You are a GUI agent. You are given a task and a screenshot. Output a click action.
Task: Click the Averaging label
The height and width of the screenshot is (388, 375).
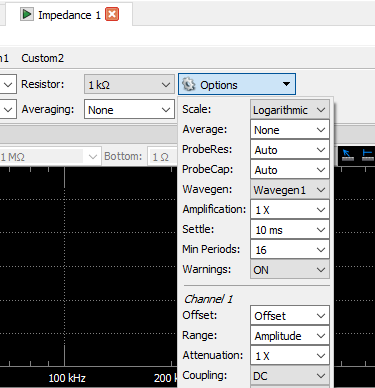48,109
